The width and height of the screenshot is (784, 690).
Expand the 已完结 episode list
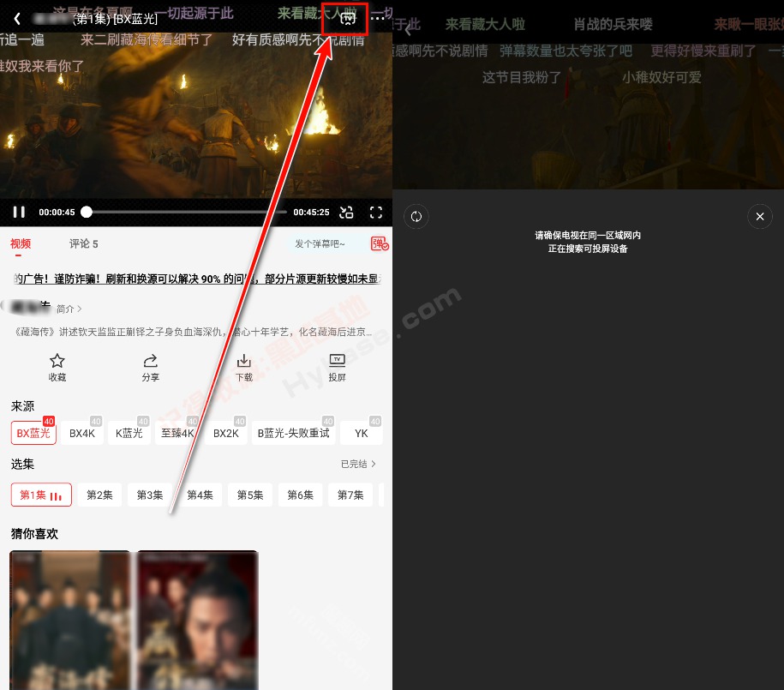(358, 464)
